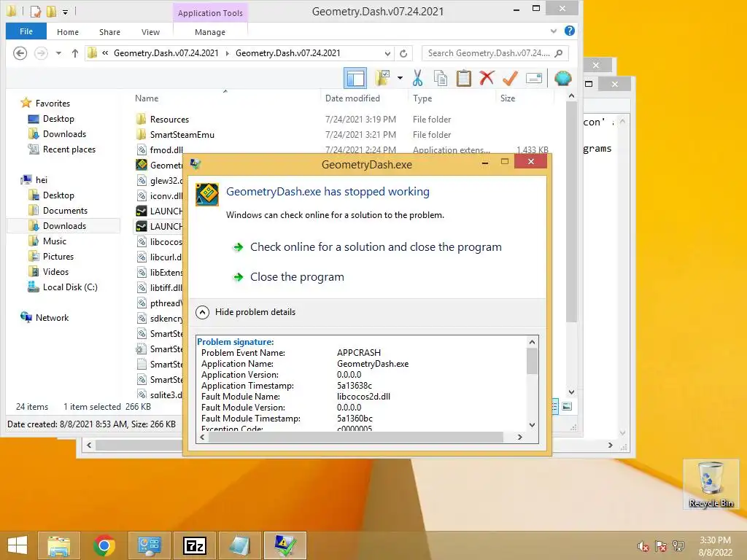Viewport: 747px width, 560px height.
Task: Open Downloads under Favorites
Action: 64,134
